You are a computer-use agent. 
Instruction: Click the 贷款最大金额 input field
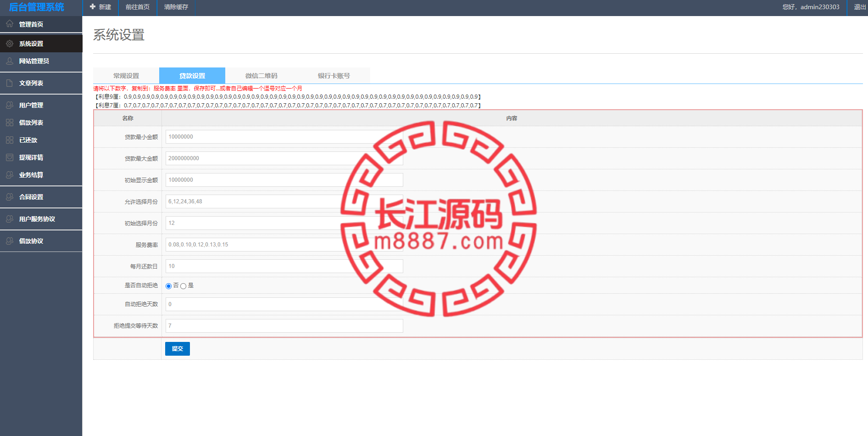pyautogui.click(x=284, y=158)
